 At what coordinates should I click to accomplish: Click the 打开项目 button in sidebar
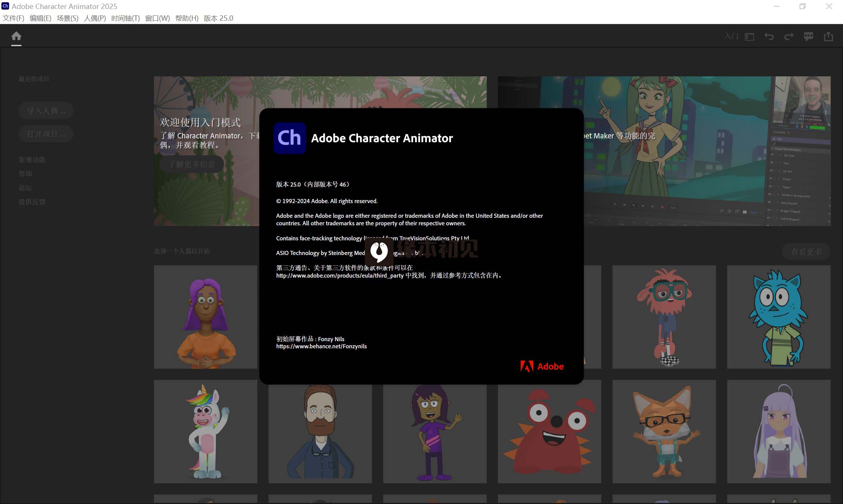coord(46,134)
